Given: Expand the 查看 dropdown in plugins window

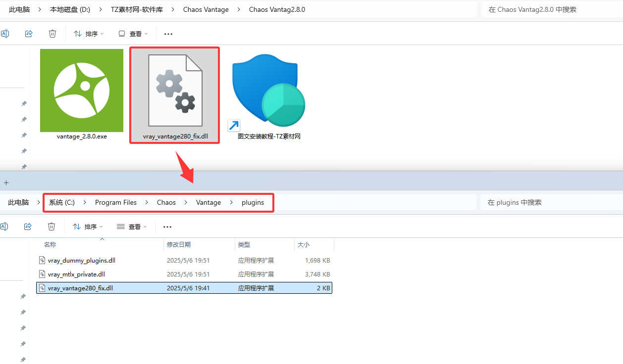Looking at the screenshot, I should [132, 227].
